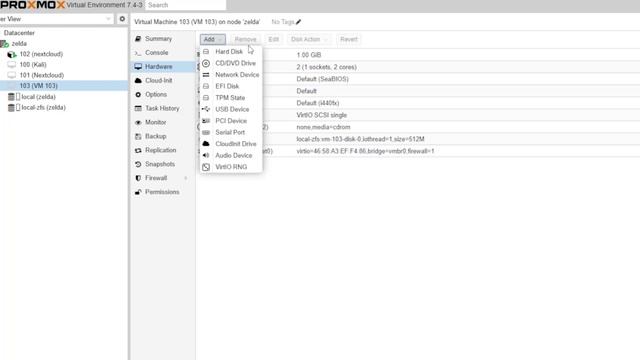640x360 pixels.
Task: Click the PCI Device icon
Action: pyautogui.click(x=206, y=121)
